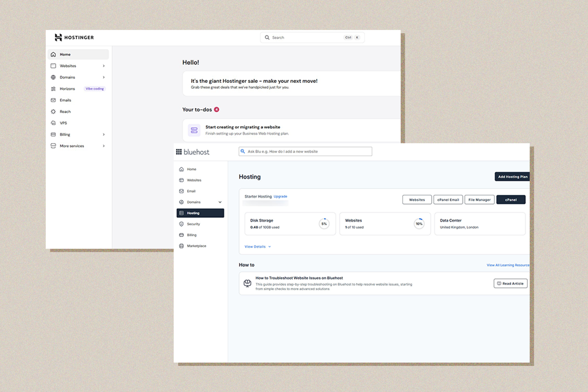Click the dark cPanel button
The width and height of the screenshot is (588, 392).
[x=511, y=200]
